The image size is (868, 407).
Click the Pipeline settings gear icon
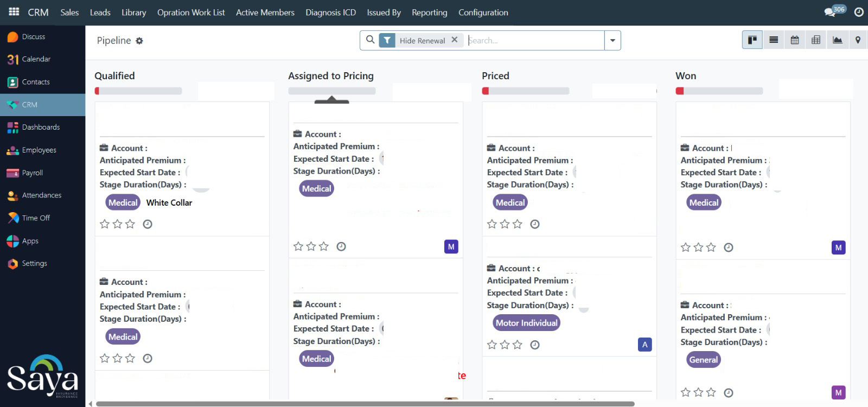pos(139,41)
